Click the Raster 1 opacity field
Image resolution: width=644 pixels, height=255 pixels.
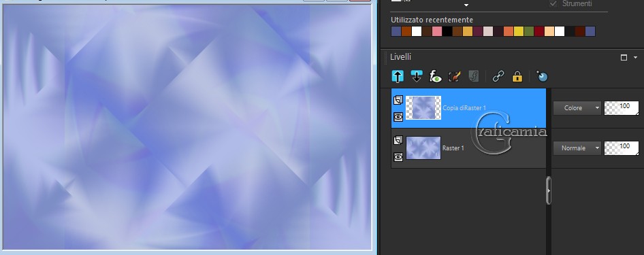pyautogui.click(x=622, y=148)
